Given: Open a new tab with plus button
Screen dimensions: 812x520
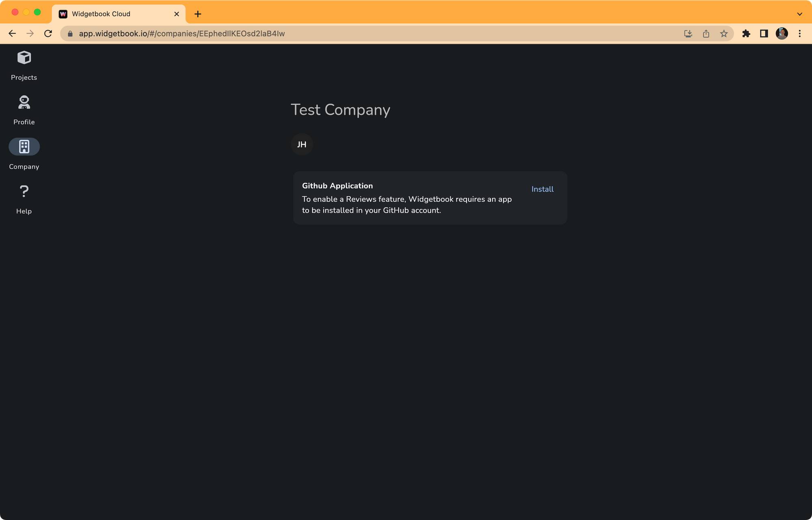Looking at the screenshot, I should tap(198, 14).
